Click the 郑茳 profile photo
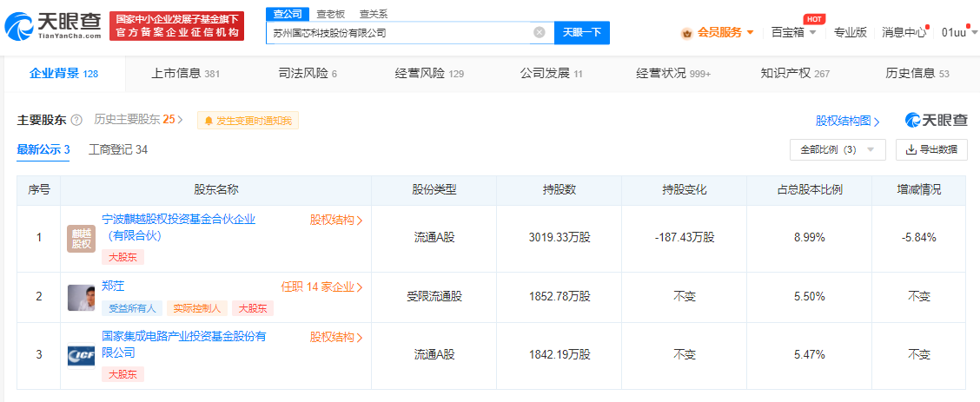This screenshot has width=980, height=402. 82,298
